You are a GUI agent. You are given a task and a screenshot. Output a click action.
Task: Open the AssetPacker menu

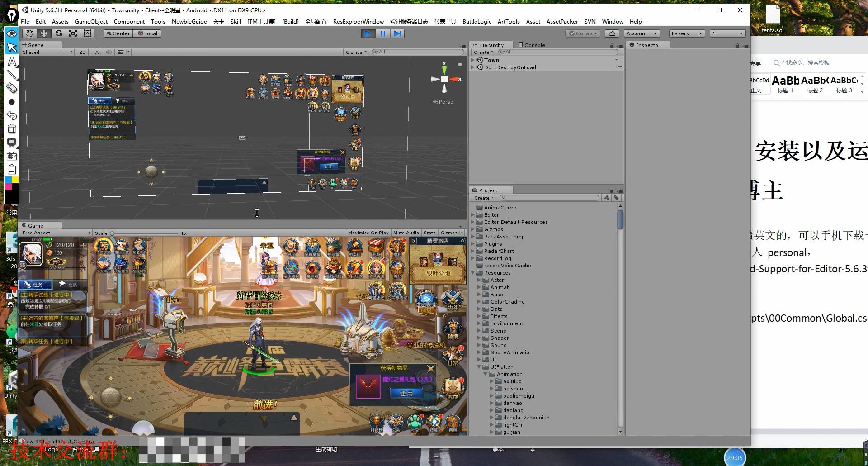click(562, 21)
